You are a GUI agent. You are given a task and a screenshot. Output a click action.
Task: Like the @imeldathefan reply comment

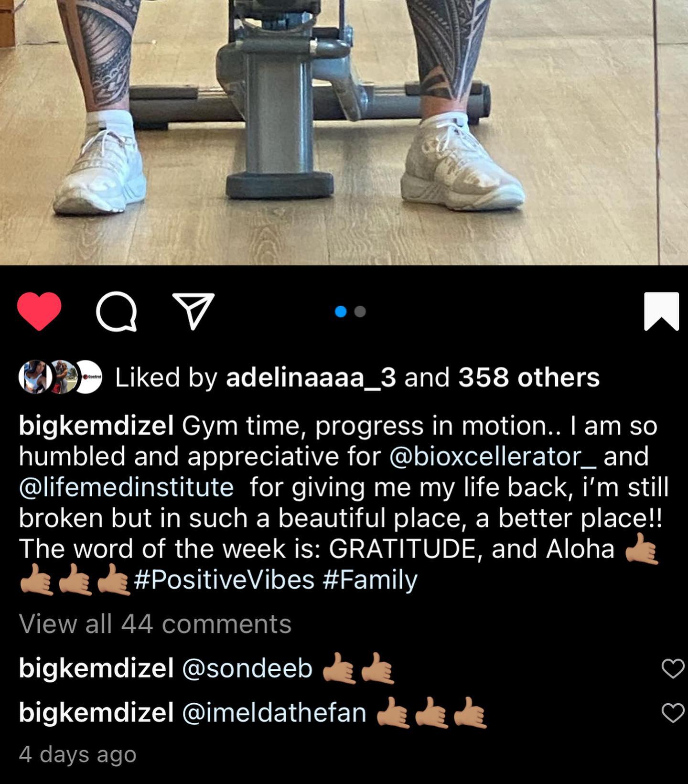673,713
